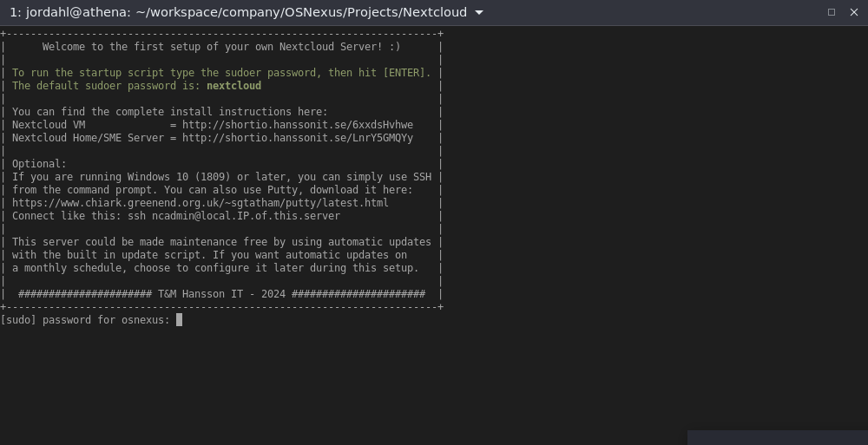
Task: Open the Putty download chiark.greenend.org.uk link
Action: point(200,203)
